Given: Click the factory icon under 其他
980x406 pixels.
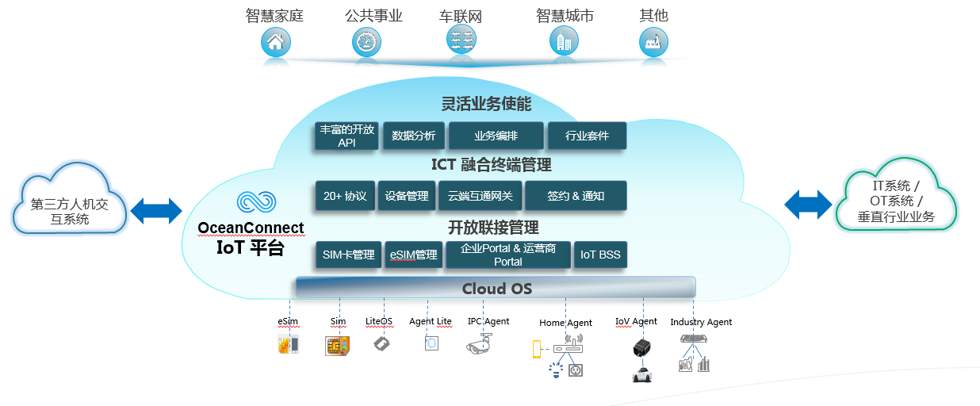Looking at the screenshot, I should 653,41.
